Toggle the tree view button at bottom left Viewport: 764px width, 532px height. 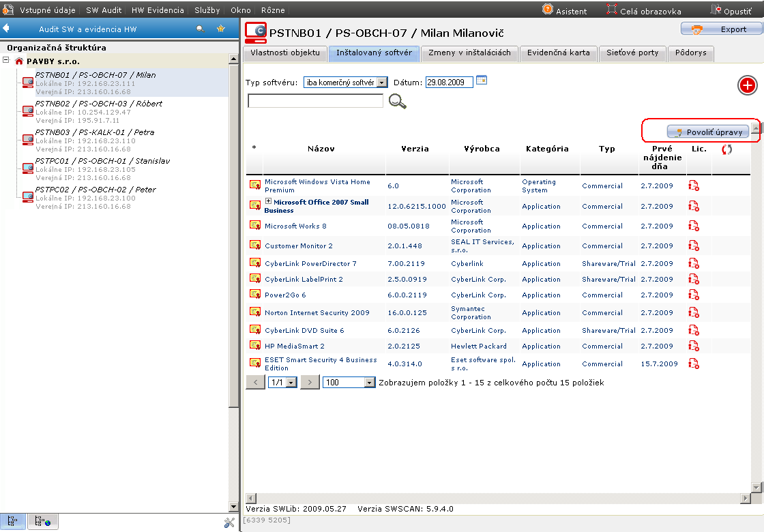tap(13, 521)
